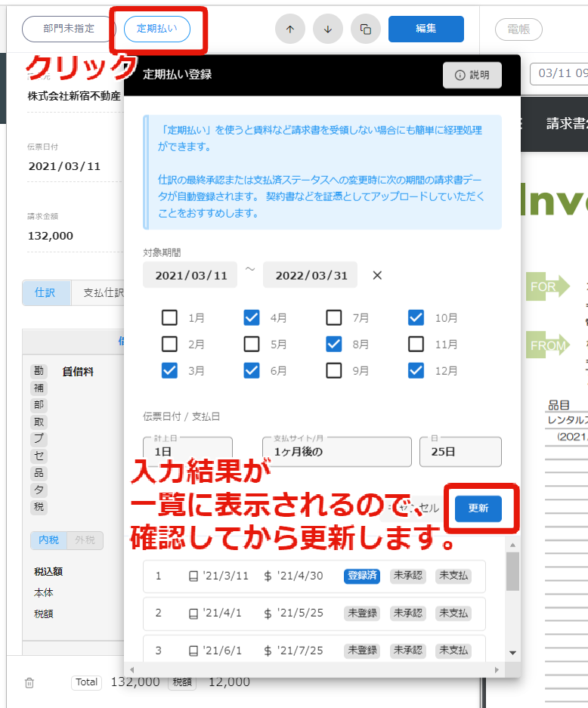Click the list vertical scrollbar thumb
Screen dimensions: 588x708
(512, 571)
